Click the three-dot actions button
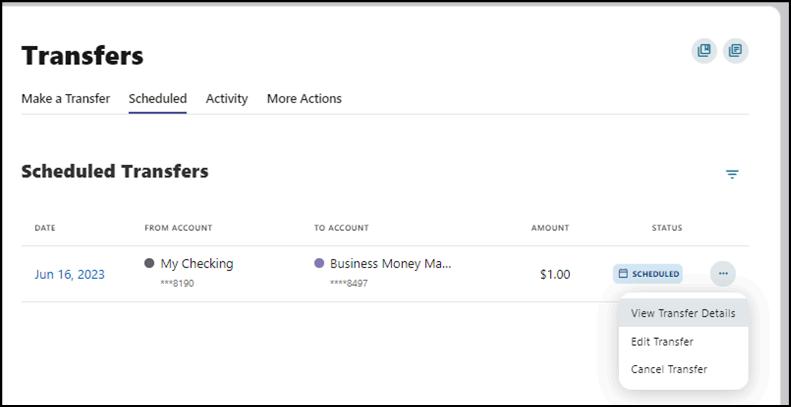This screenshot has width=791, height=407. click(722, 273)
